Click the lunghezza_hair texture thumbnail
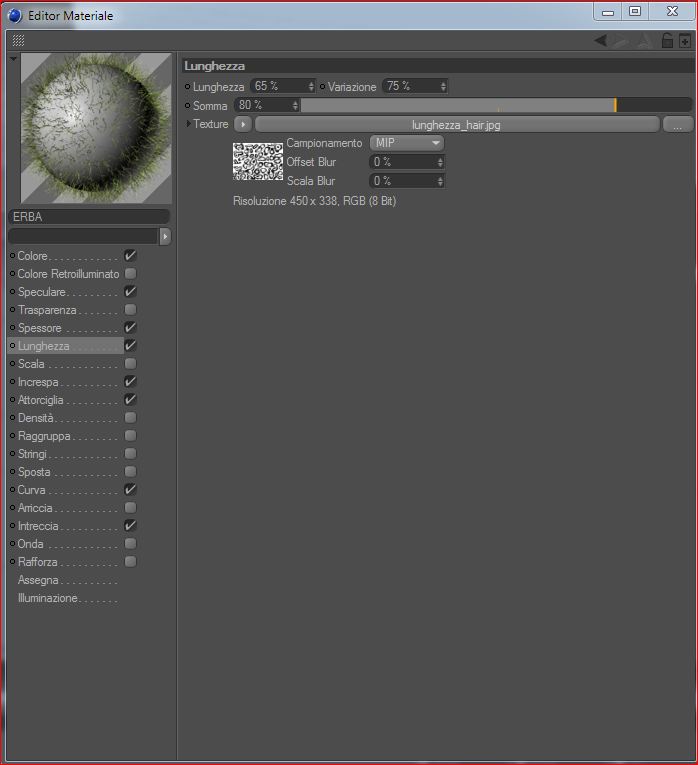This screenshot has width=698, height=765. [258, 162]
